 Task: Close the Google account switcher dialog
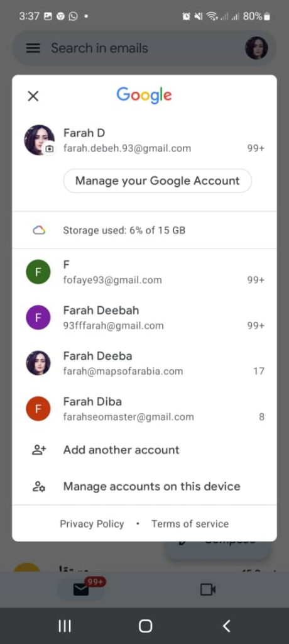[33, 96]
